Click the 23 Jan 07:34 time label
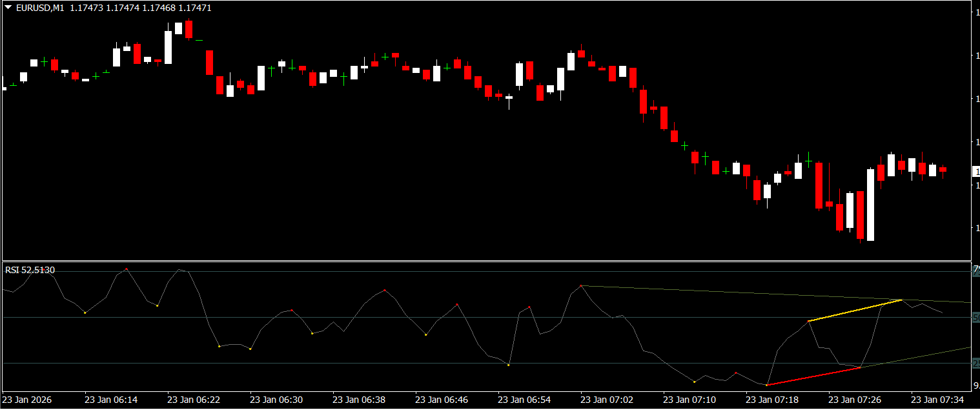Screen dimensions: 980x410 coord(937,400)
